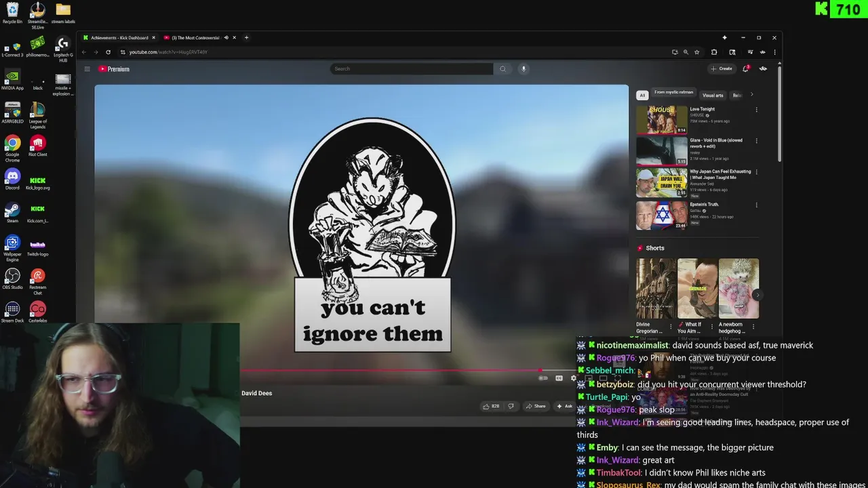The image size is (868, 488).
Task: Open League of Legends desktop shortcut
Action: click(x=38, y=115)
